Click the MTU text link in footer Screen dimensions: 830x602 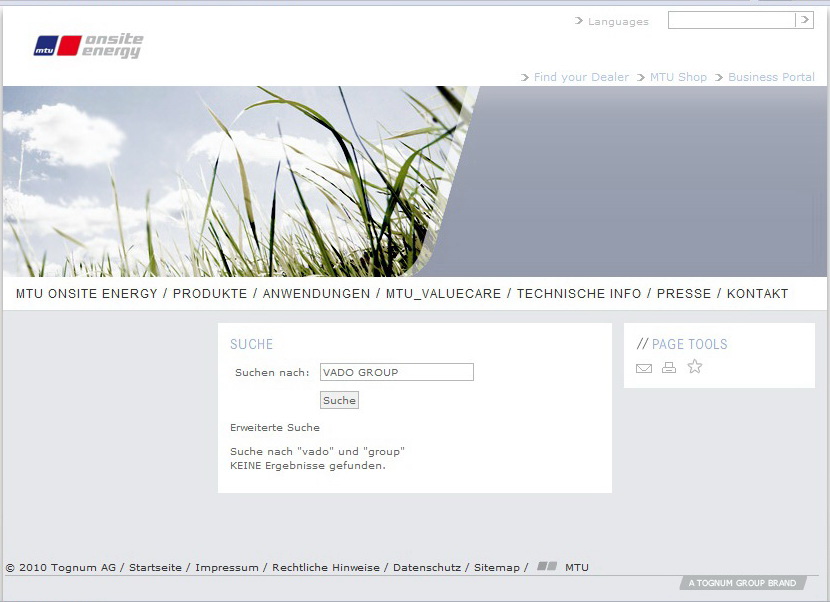(x=577, y=568)
